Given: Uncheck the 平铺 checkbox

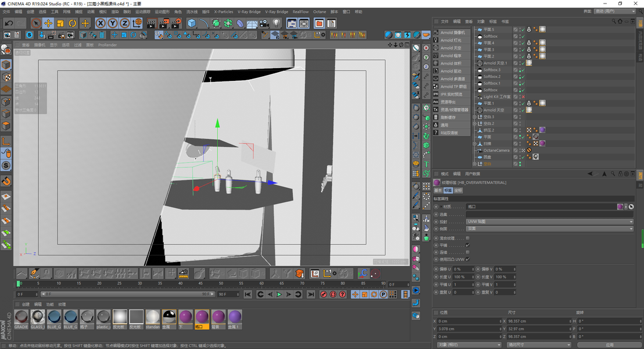Looking at the screenshot, I should [x=468, y=245].
